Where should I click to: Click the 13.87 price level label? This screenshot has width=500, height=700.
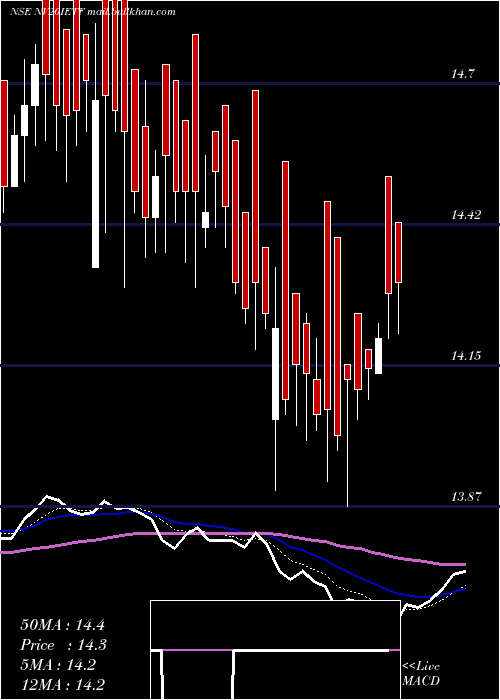466,497
